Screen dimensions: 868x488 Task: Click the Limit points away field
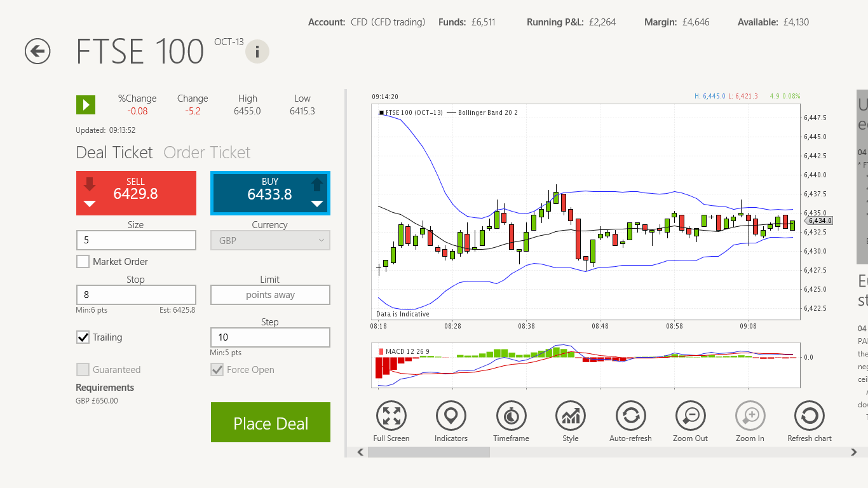point(270,295)
